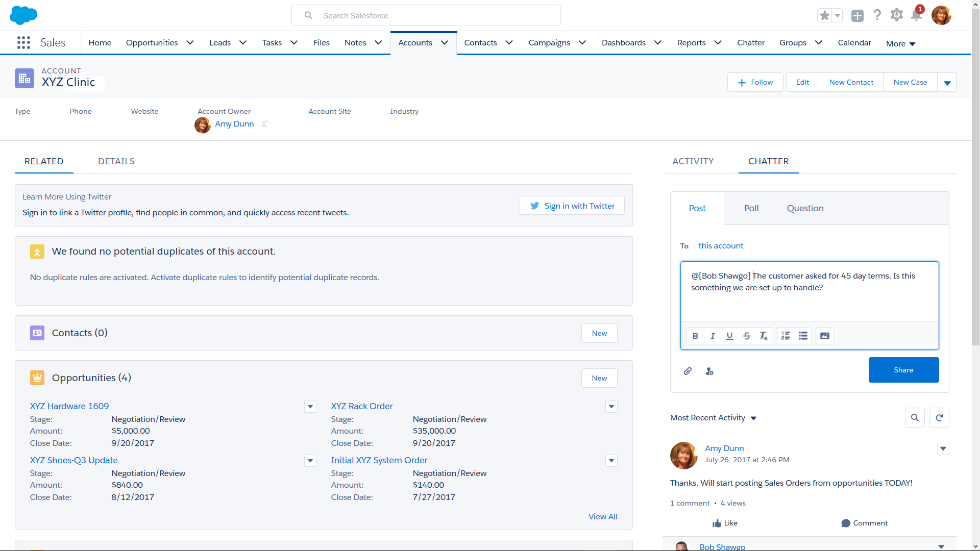
Task: Attach a file with the paperclip icon
Action: point(688,371)
